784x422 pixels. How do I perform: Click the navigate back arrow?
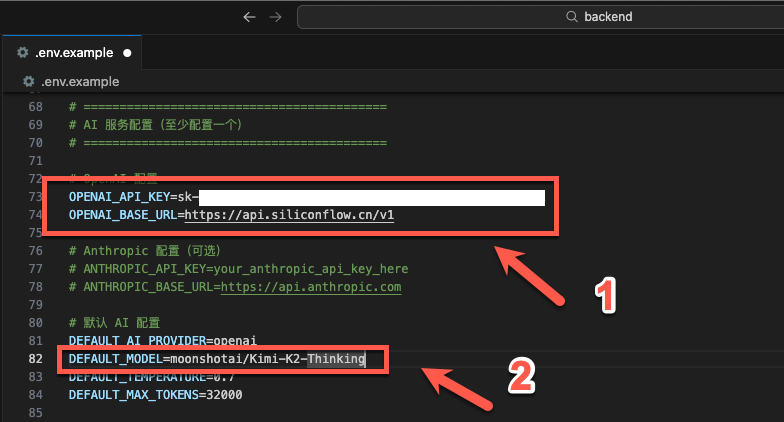click(249, 17)
